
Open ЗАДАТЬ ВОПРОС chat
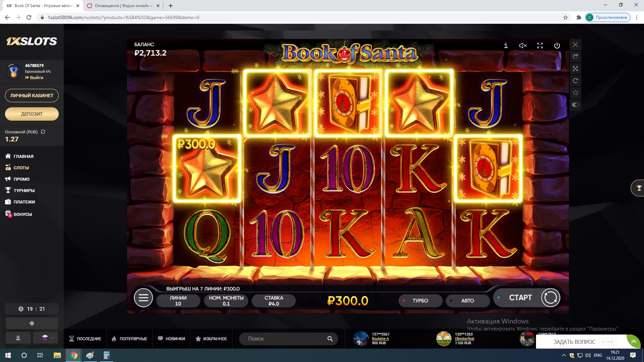[574, 342]
